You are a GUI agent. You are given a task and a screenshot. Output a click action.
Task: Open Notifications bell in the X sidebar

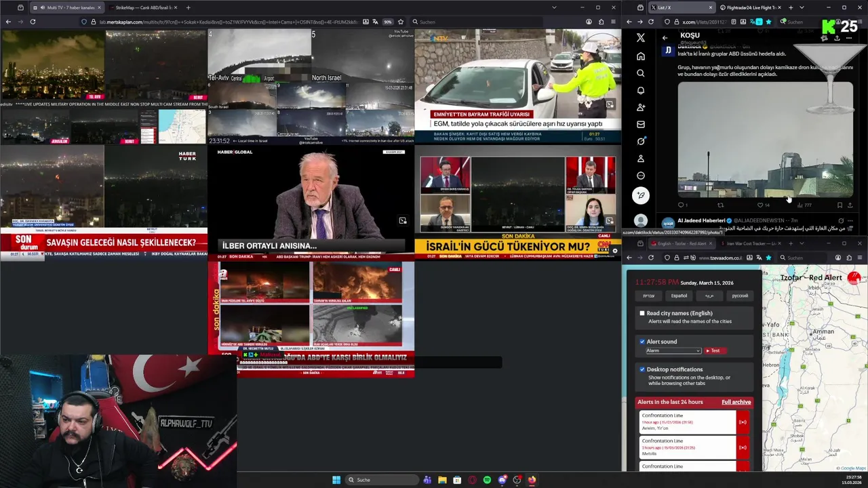point(641,90)
